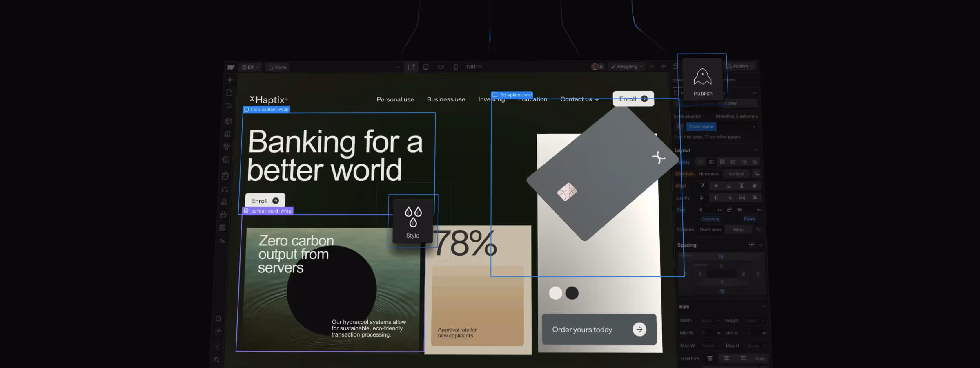Toggle the gap lock icon
The width and height of the screenshot is (980, 368).
(729, 210)
